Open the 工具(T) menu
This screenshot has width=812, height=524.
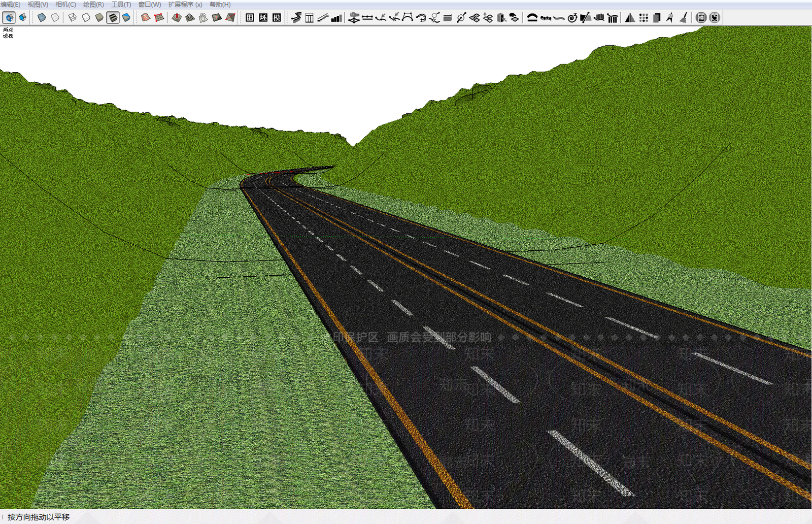(x=121, y=5)
